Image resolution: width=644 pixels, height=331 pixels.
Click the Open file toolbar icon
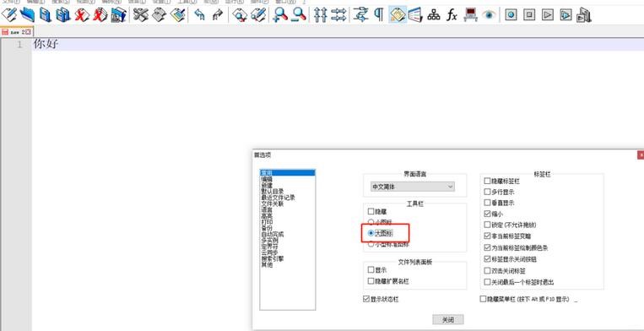(x=28, y=15)
